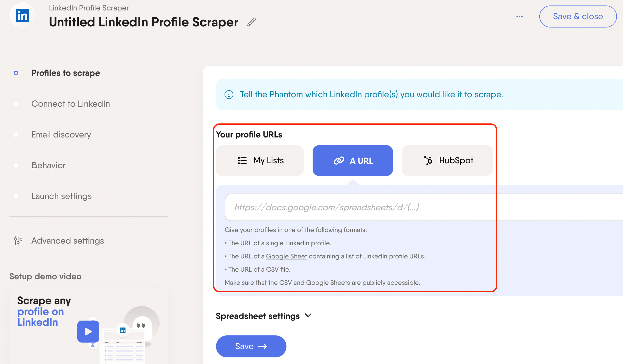
Task: Select the Profiles to scrape step
Action: [x=65, y=73]
